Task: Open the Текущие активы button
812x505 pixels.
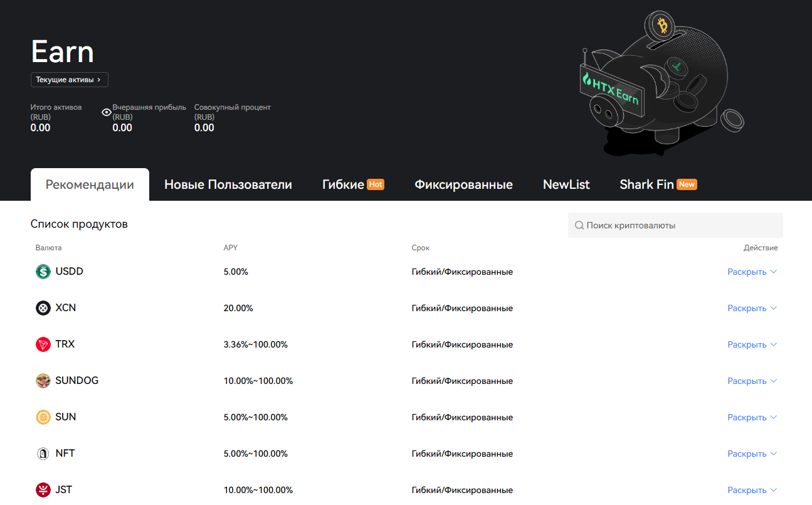Action: click(69, 80)
